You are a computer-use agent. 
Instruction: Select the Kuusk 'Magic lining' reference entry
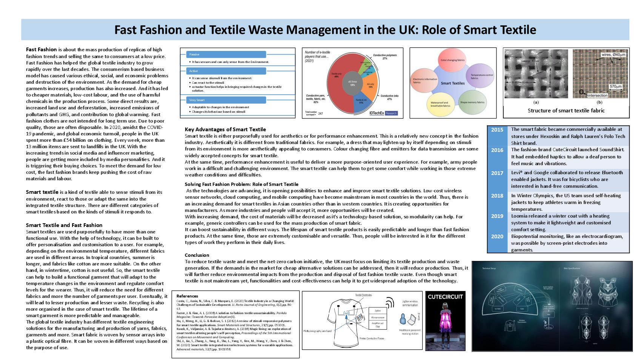coord(234,333)
